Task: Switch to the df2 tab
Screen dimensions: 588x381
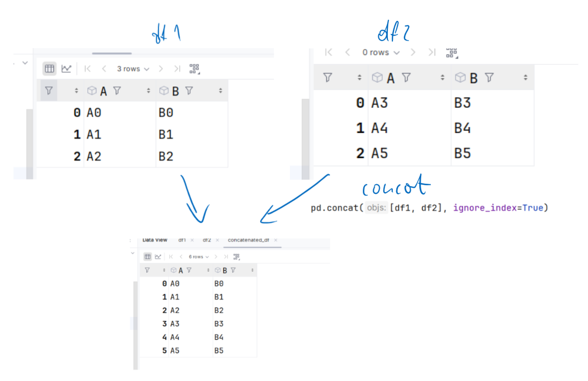Action: 207,240
